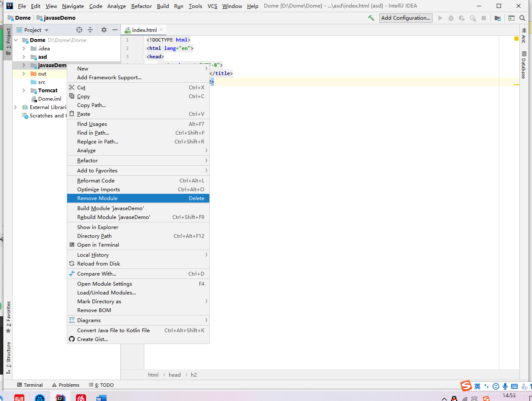Viewport: 532px width, 401px height.
Task: Click the green Build Project hammer icon
Action: (371, 18)
